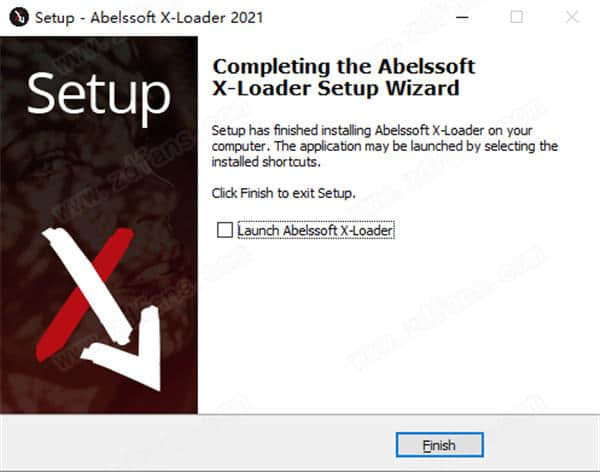Click the blank white area below the checkbox
The image size is (600, 472).
tap(398, 325)
